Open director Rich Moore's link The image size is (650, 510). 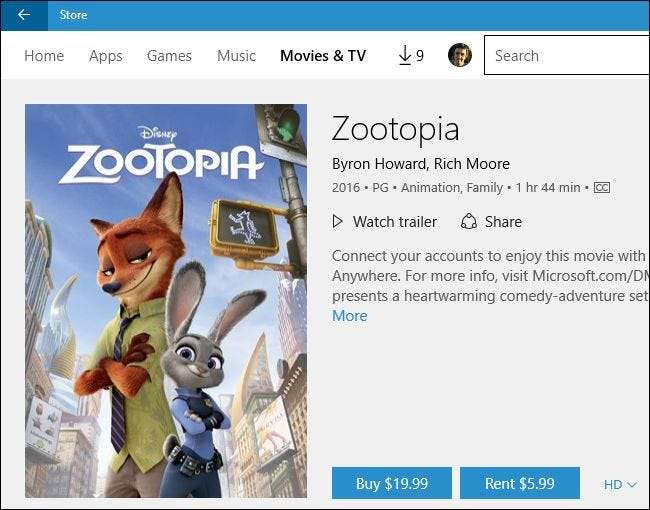[474, 164]
